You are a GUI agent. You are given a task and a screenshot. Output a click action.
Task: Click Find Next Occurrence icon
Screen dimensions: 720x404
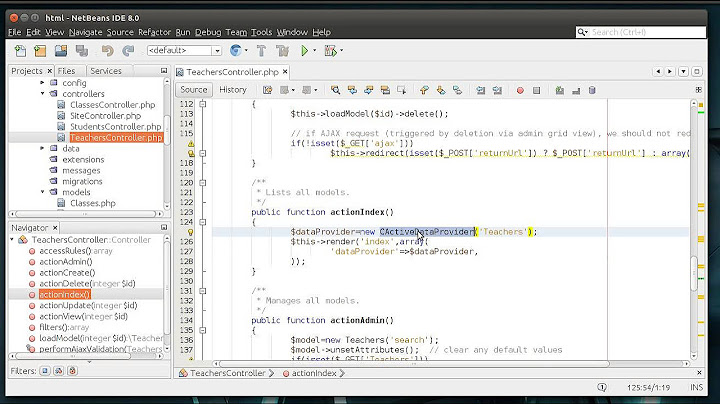pos(369,90)
